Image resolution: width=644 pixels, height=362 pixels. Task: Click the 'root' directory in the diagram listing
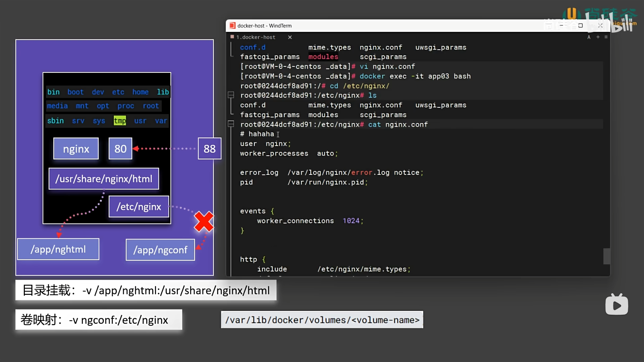[151, 106]
